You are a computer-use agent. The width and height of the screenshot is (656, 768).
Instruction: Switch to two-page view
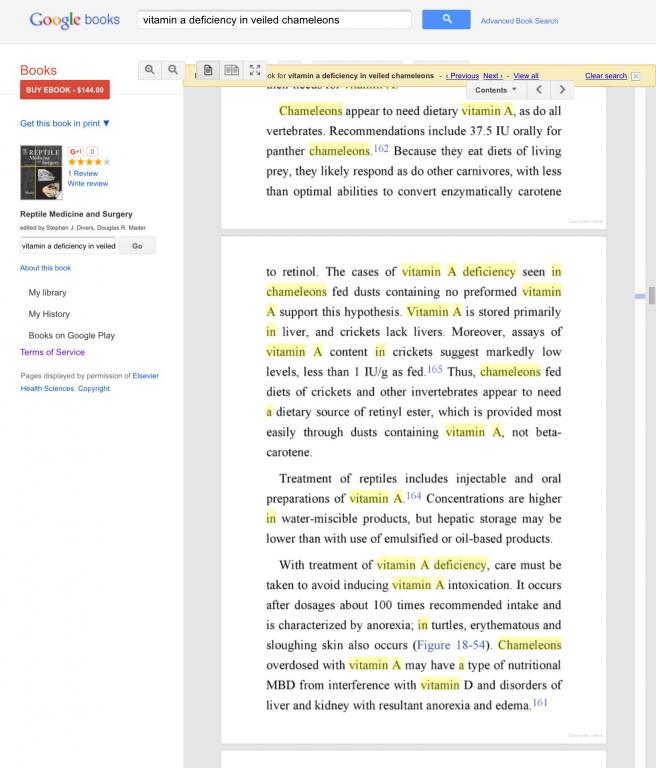coord(231,70)
